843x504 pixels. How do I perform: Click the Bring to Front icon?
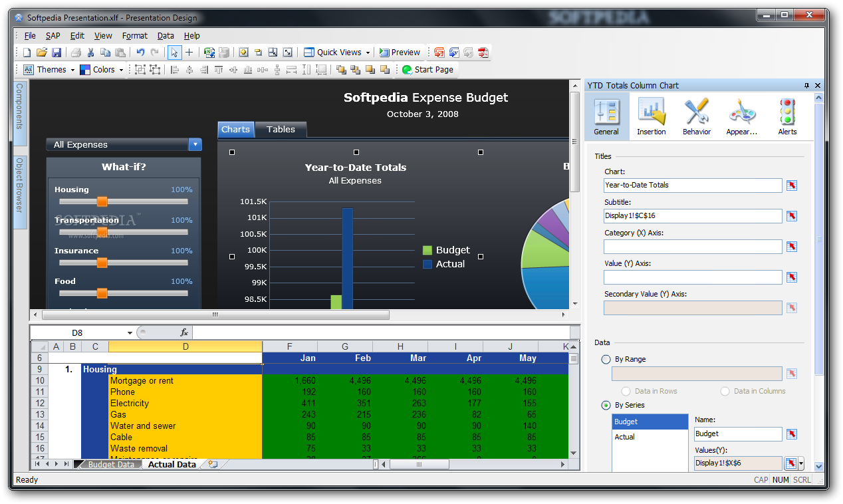pos(341,70)
